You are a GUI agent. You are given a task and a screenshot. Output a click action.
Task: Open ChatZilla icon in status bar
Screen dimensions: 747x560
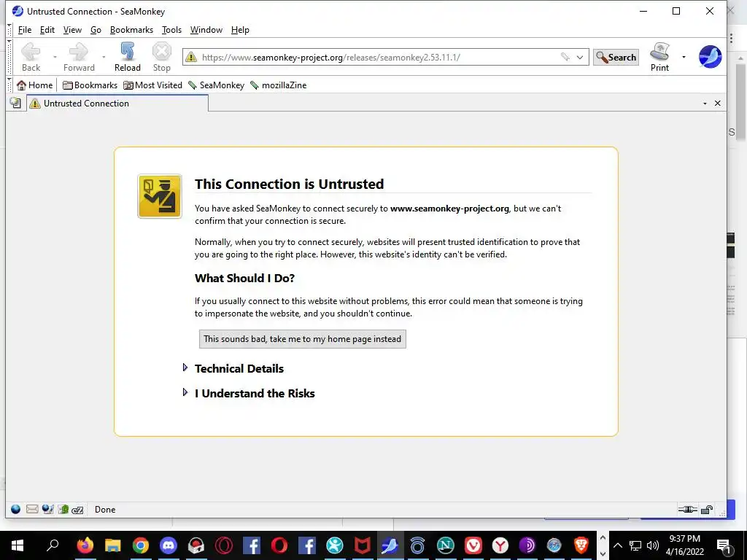tap(77, 510)
